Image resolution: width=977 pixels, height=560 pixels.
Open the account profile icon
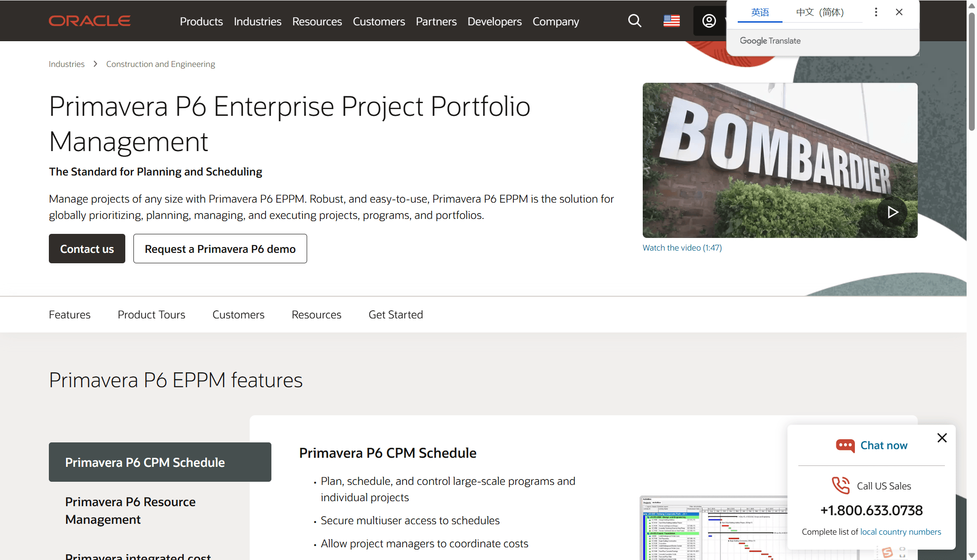coord(709,21)
